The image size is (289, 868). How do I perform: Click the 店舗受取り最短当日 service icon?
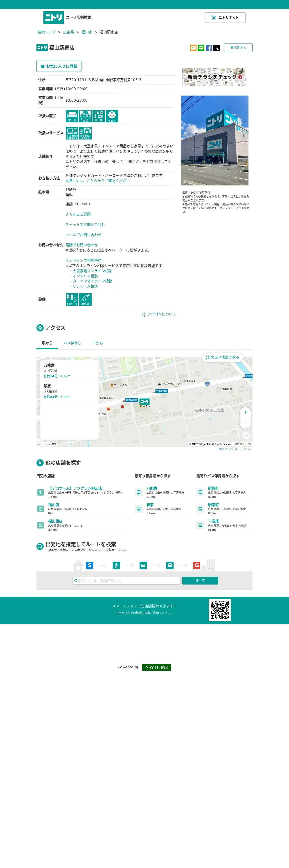pos(85,133)
